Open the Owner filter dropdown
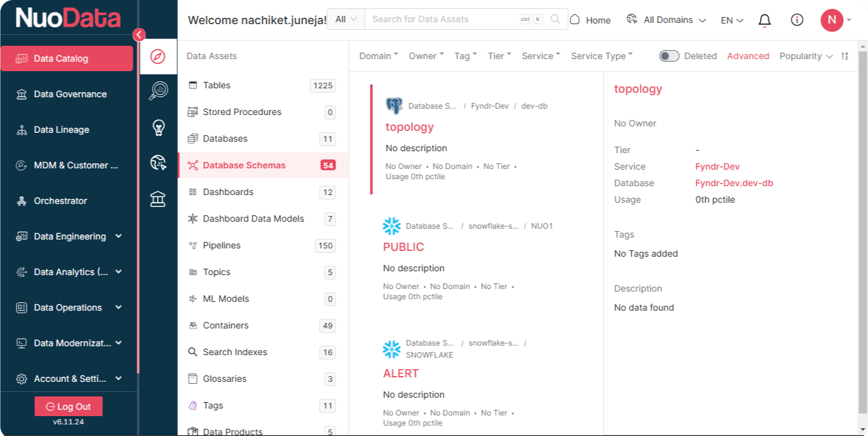This screenshot has height=439, width=868. [426, 56]
